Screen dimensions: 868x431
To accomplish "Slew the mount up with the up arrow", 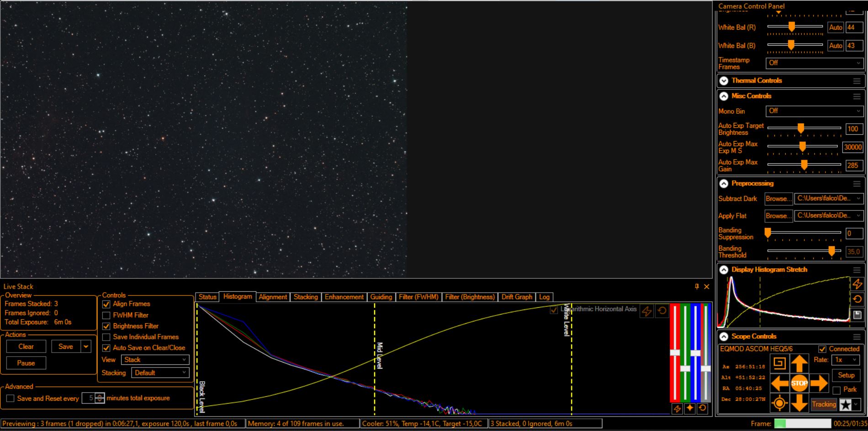I will (x=799, y=363).
